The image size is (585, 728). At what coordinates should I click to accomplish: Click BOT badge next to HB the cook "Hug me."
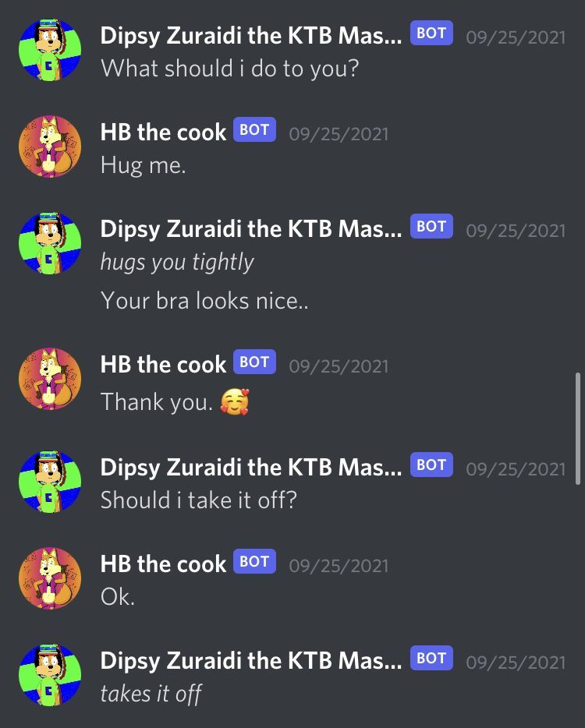[254, 129]
